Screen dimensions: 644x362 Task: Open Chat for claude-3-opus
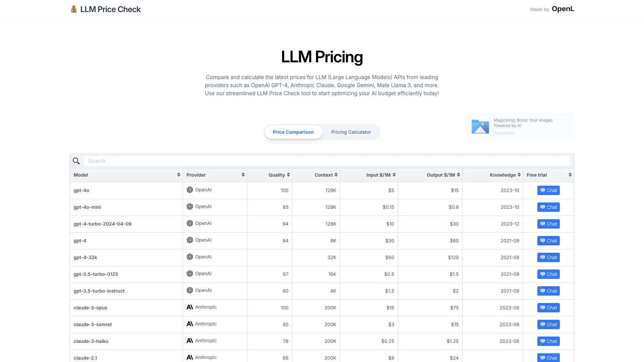coord(548,308)
